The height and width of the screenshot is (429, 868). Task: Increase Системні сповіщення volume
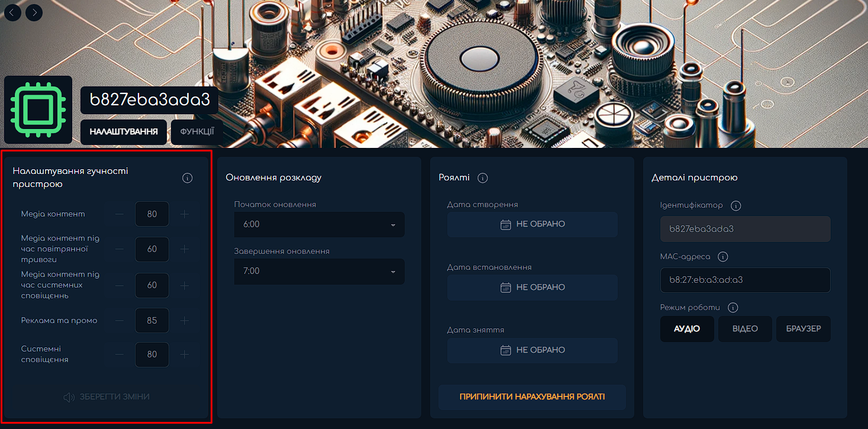point(185,354)
